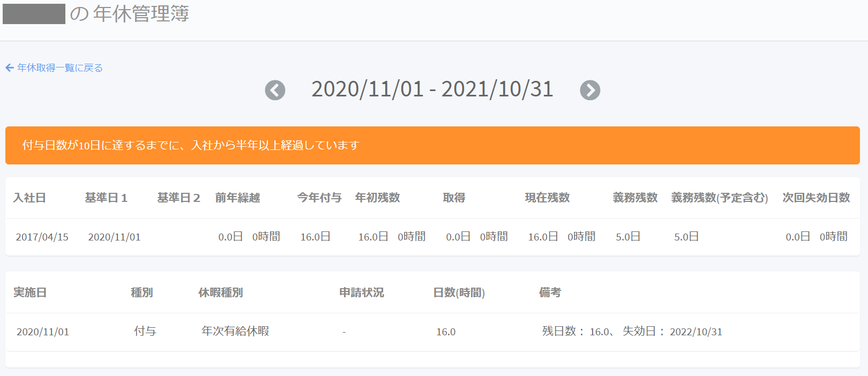This screenshot has width=868, height=376.
Task: Click the 取得 column header
Action: point(454,198)
